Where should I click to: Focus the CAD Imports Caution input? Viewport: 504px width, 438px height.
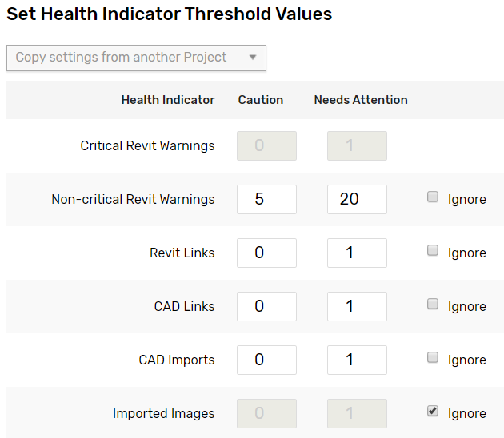click(266, 360)
